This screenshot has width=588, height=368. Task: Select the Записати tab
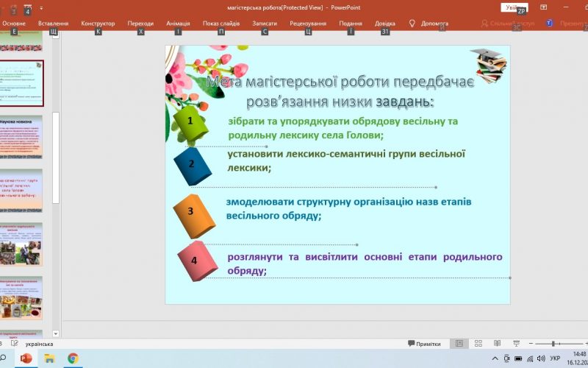click(x=265, y=24)
